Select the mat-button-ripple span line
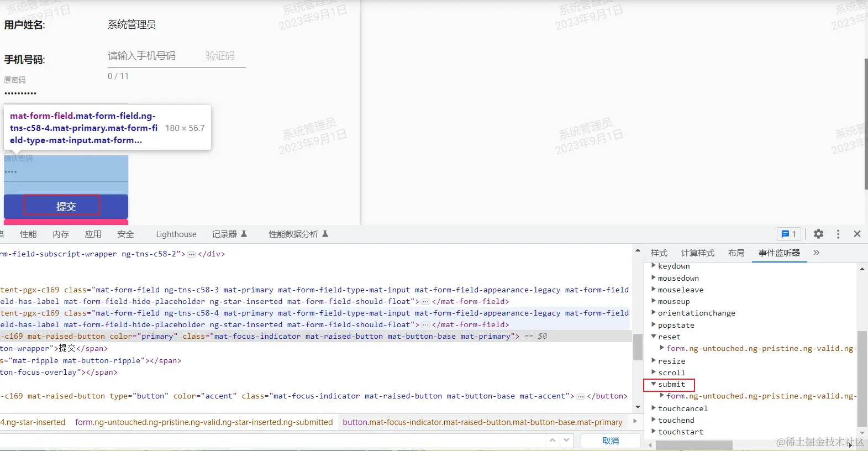 tap(91, 360)
